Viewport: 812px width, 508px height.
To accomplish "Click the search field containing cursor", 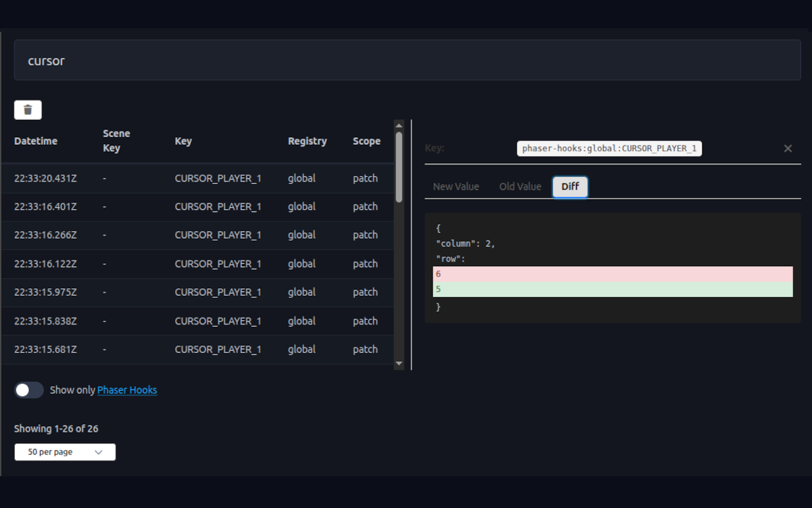I will (407, 60).
